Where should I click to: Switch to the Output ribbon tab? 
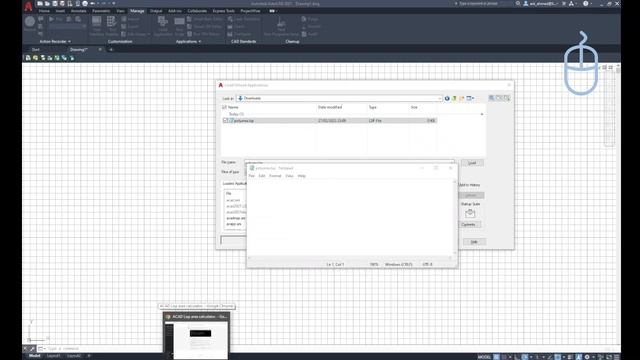click(x=156, y=11)
